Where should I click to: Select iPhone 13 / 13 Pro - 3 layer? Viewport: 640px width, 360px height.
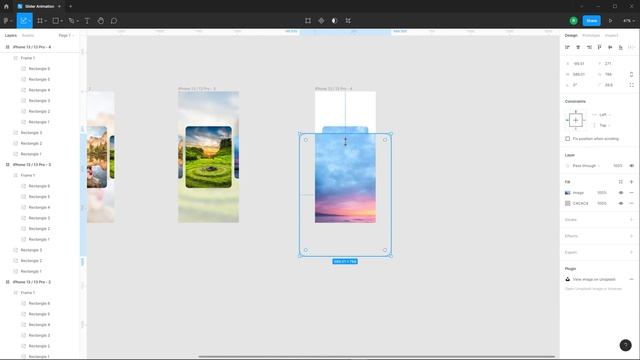point(32,164)
